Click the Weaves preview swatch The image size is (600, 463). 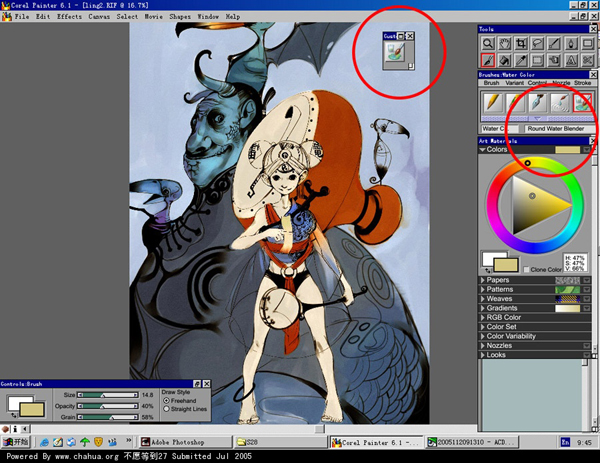click(x=567, y=299)
